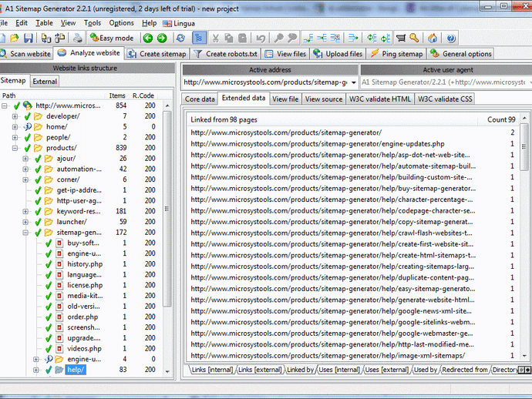Image resolution: width=532 pixels, height=399 pixels.
Task: Expand the launcher/ folder node
Action: point(25,222)
